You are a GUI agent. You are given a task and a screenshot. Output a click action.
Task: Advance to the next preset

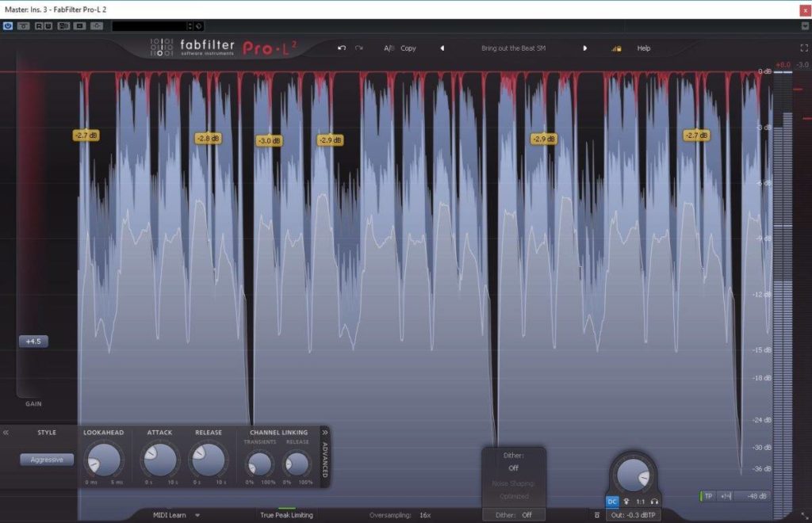point(585,48)
